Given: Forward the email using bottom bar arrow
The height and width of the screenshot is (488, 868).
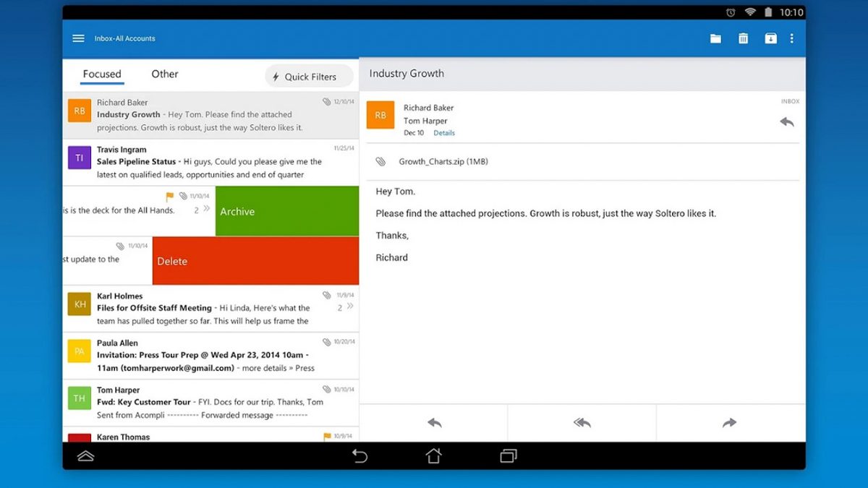Looking at the screenshot, I should [729, 423].
